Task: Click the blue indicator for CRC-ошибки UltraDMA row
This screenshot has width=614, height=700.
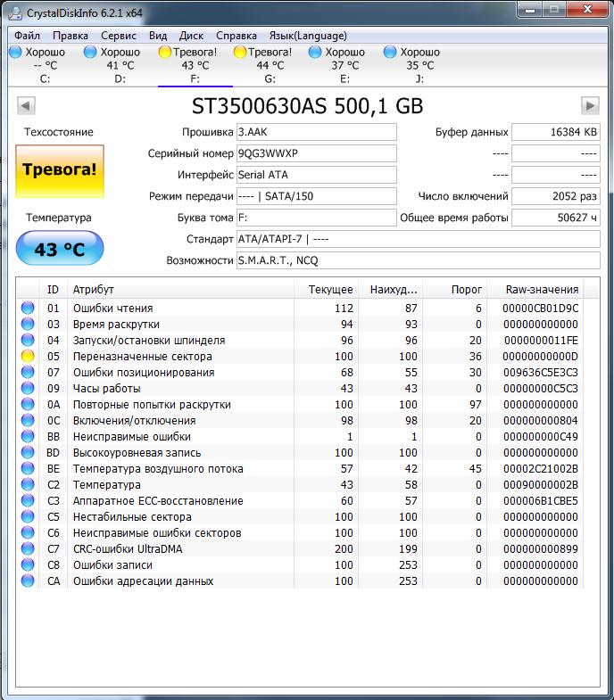Action: tap(28, 549)
